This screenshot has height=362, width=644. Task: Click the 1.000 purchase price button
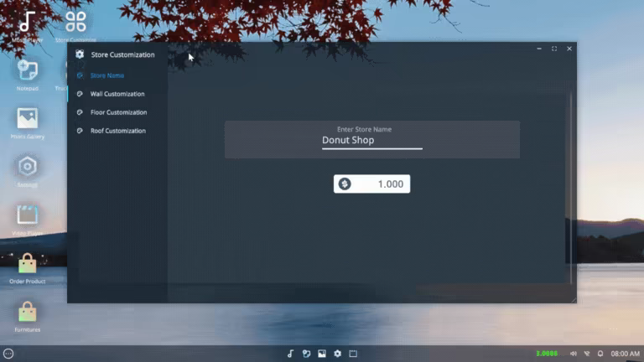(371, 184)
